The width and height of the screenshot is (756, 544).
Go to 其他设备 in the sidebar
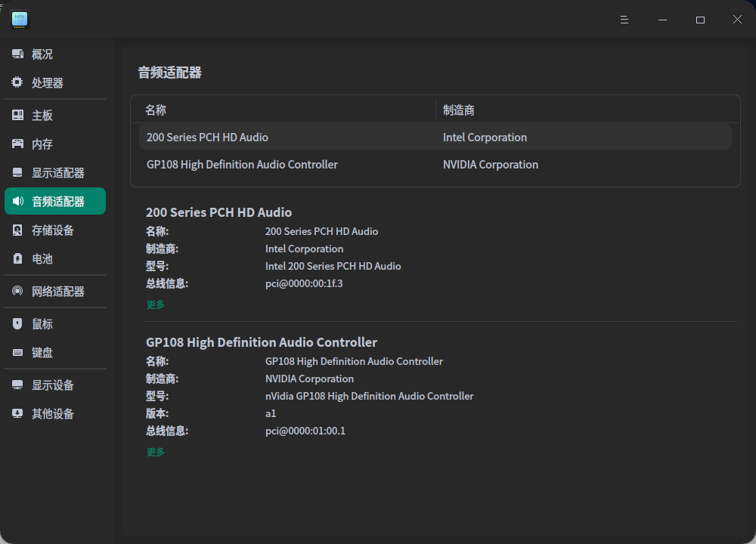(x=53, y=414)
